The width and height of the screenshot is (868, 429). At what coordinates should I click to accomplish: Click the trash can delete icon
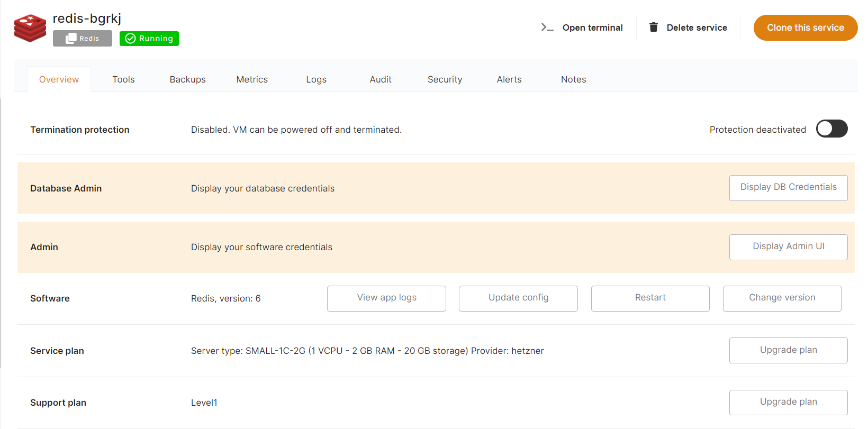point(654,27)
